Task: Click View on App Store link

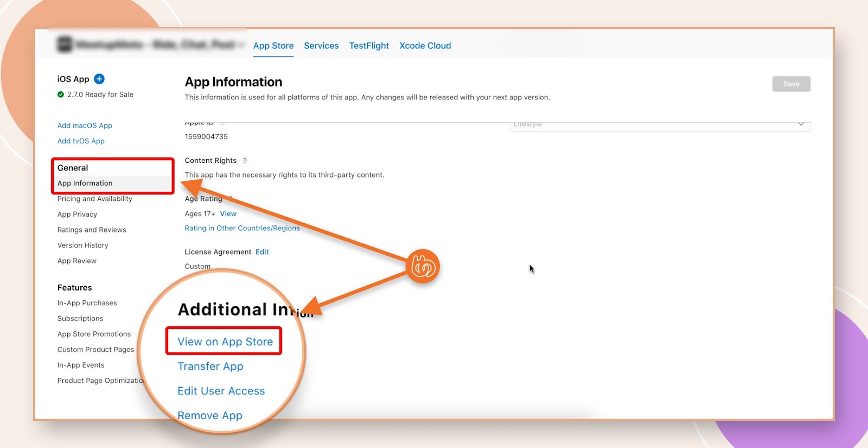Action: pos(225,342)
